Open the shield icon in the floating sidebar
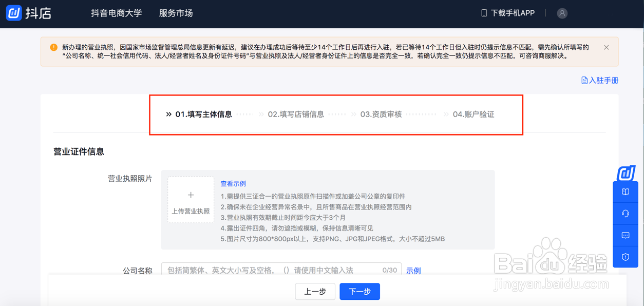 point(626,257)
